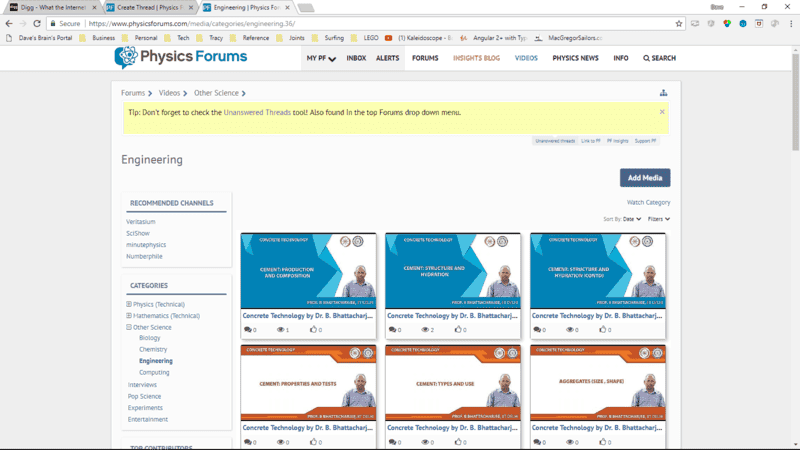Open the Aggregates (Size, Shape) thumbnail

pos(598,383)
